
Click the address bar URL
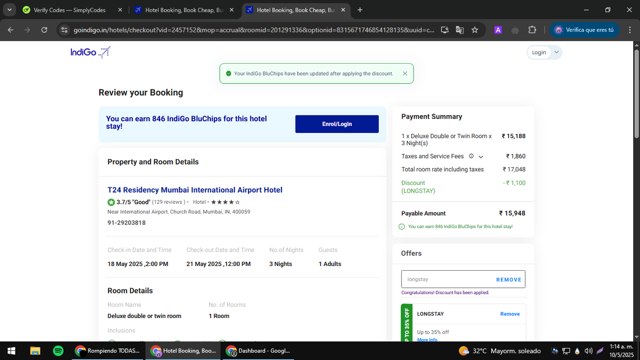(253, 30)
